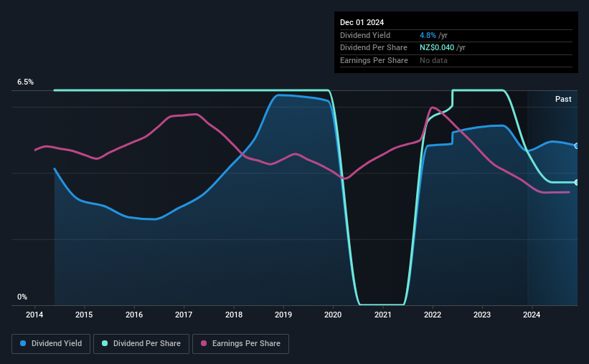Screen dimensions: 589x364
Task: Click the 2020 x-axis label
Action: tap(333, 315)
